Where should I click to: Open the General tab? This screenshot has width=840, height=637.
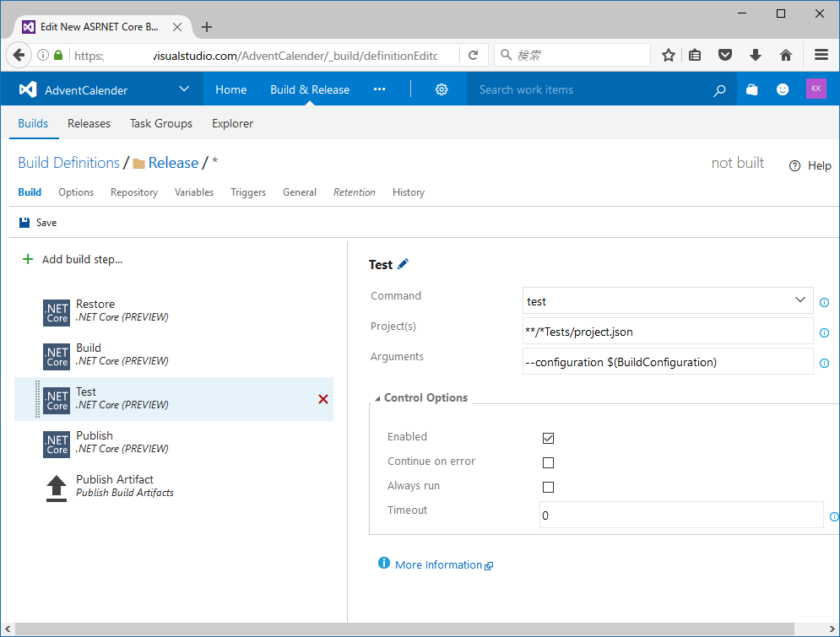coord(300,192)
